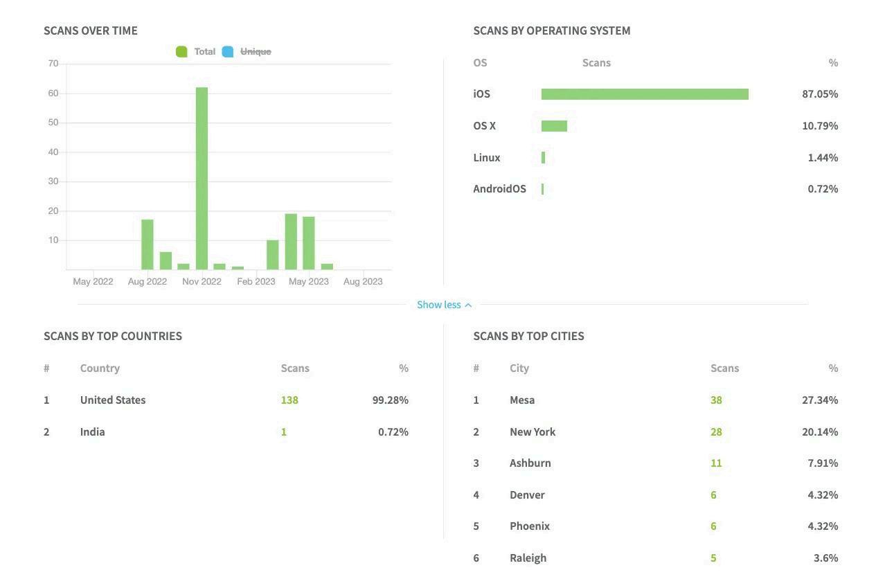
Task: Click the 10.79% OS X percentage
Action: pos(820,126)
